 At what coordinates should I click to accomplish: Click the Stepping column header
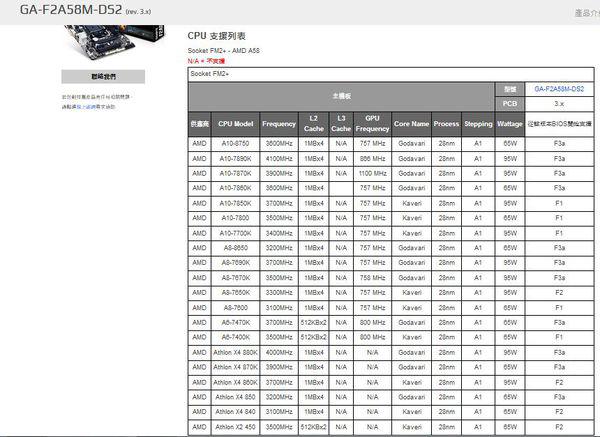[x=478, y=124]
